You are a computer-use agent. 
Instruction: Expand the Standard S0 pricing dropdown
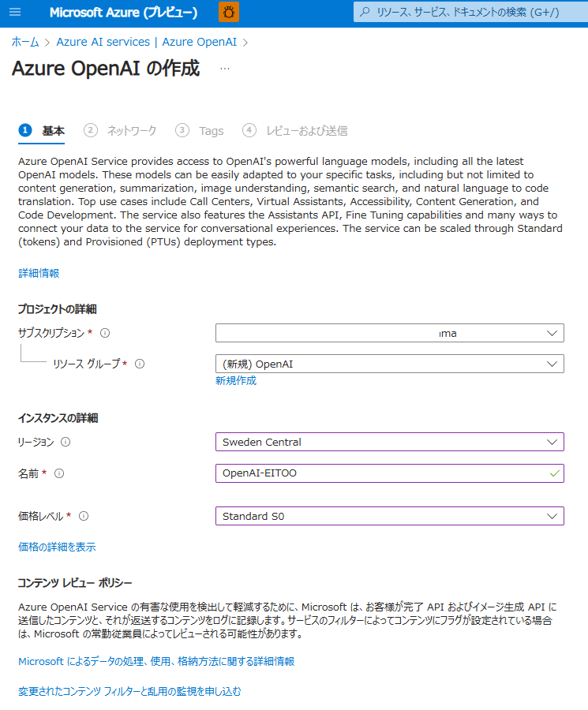pos(390,516)
